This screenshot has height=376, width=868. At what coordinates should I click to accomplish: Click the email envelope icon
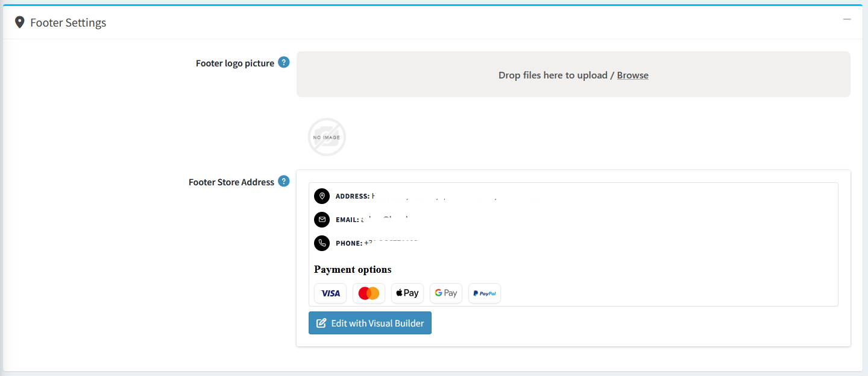pyautogui.click(x=322, y=220)
